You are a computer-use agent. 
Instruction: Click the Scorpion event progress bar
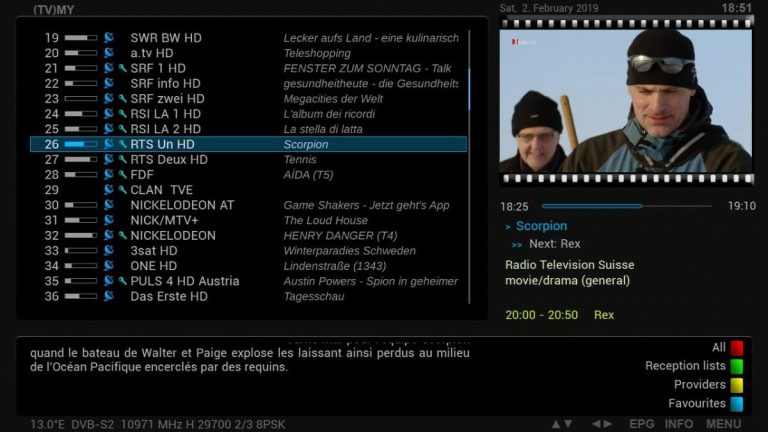coord(626,206)
